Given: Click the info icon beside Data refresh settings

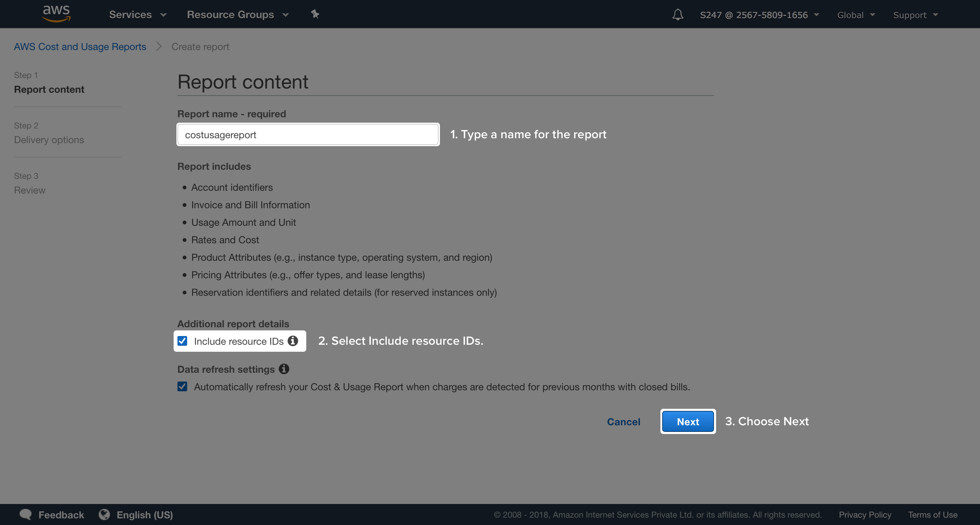Looking at the screenshot, I should click(x=284, y=369).
